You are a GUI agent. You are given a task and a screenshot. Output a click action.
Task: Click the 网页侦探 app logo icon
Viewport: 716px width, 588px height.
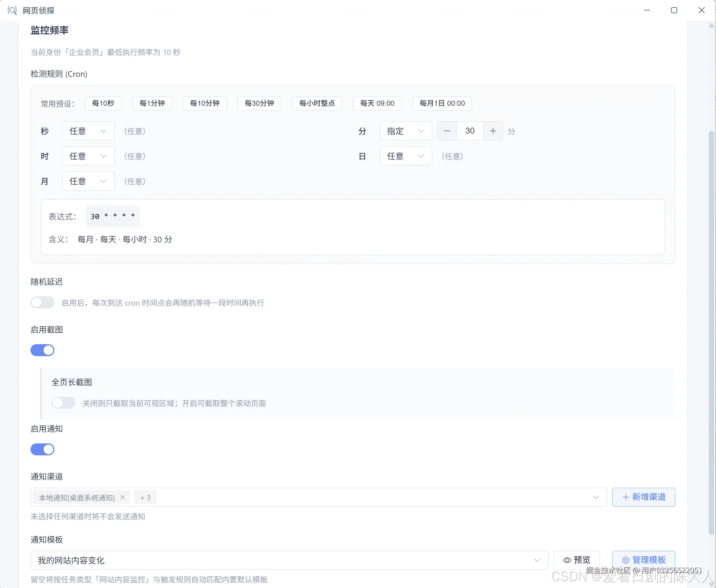(12, 10)
